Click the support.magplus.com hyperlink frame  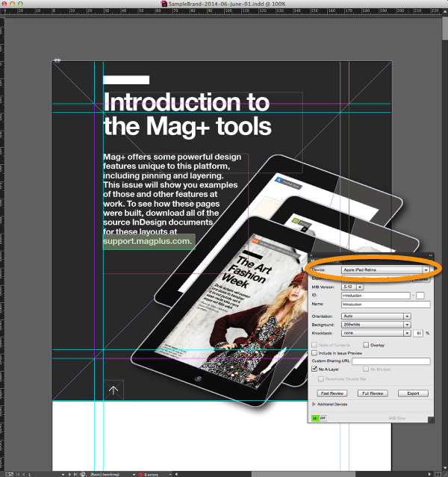coord(149,242)
